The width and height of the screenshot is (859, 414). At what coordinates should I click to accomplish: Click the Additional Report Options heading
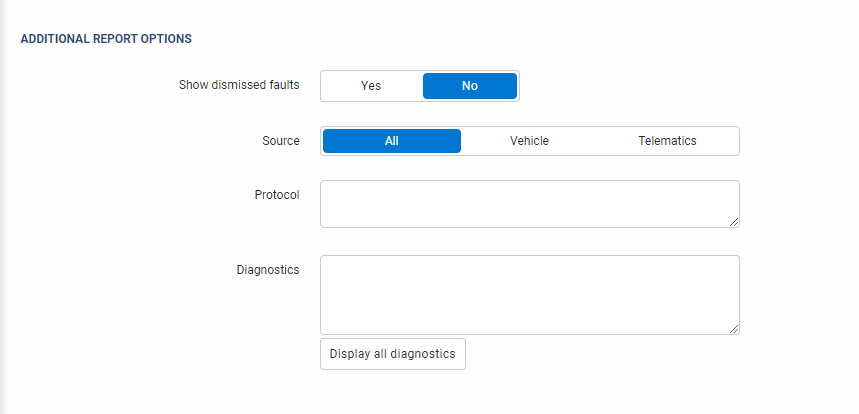[x=106, y=39]
